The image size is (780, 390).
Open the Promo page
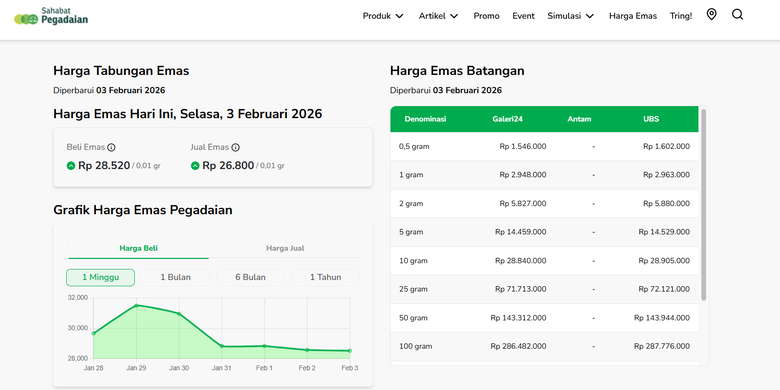487,16
